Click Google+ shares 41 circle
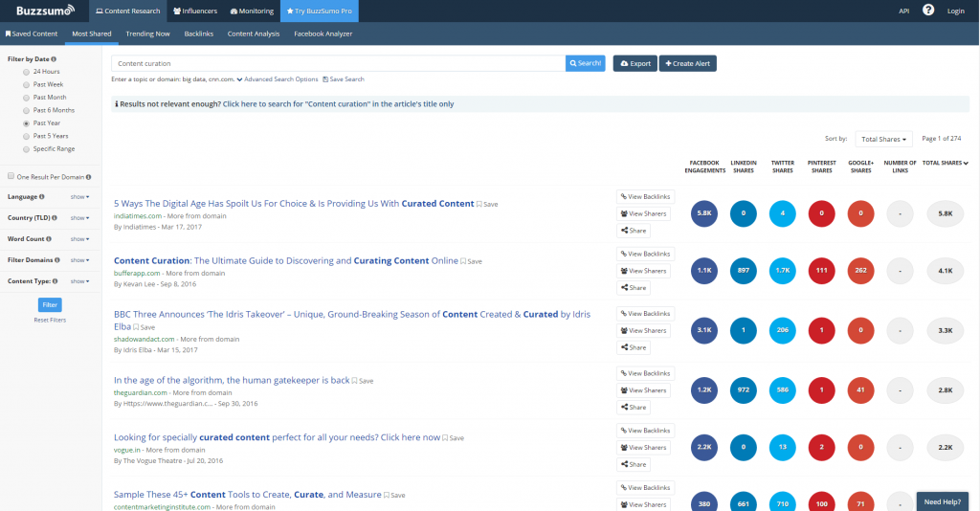The image size is (980, 511). pos(860,389)
